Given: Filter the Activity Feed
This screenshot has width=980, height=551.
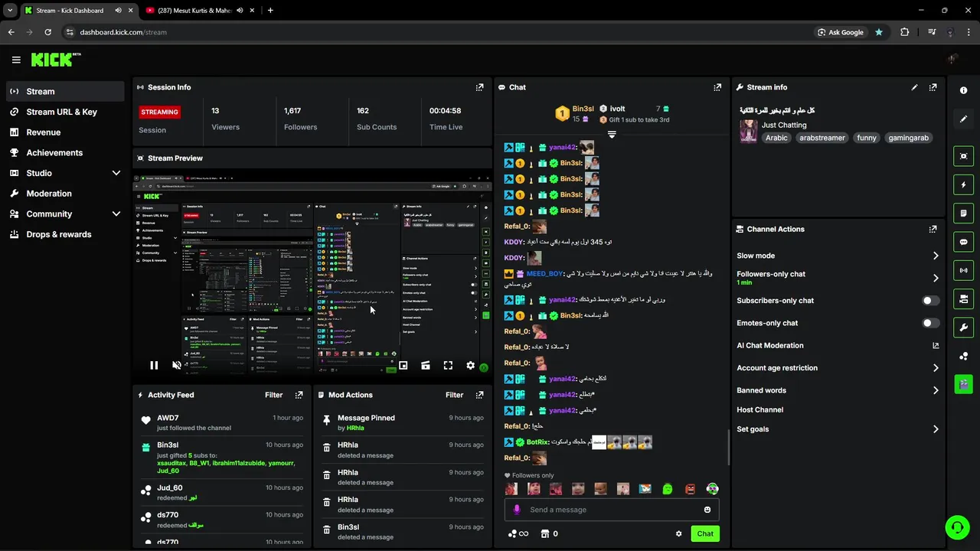Looking at the screenshot, I should pos(274,395).
